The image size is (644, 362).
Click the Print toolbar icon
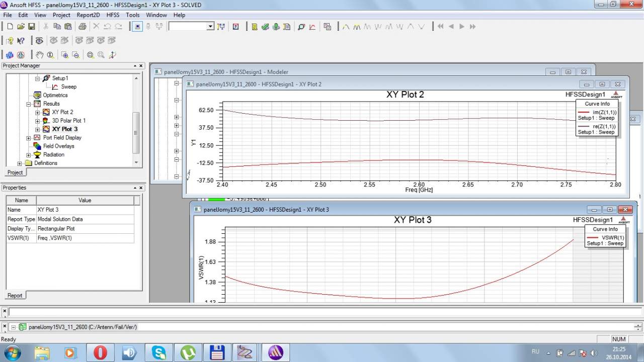[x=82, y=27]
